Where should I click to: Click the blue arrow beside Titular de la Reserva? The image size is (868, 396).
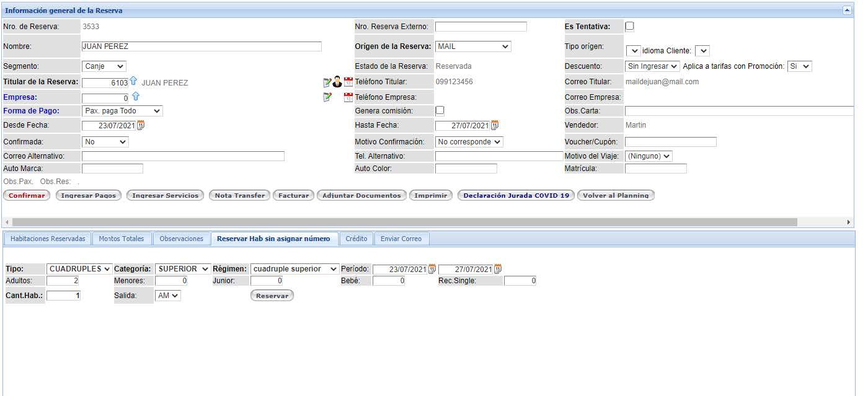(133, 82)
